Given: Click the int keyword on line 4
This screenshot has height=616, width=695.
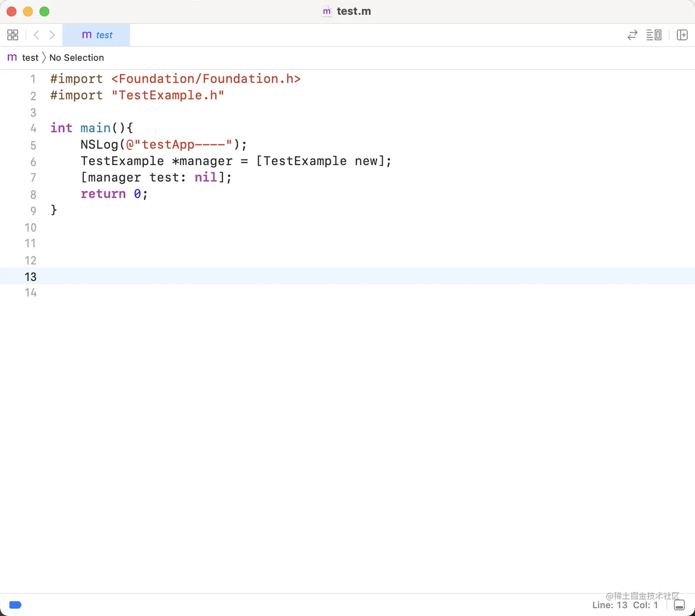Looking at the screenshot, I should click(x=61, y=128).
